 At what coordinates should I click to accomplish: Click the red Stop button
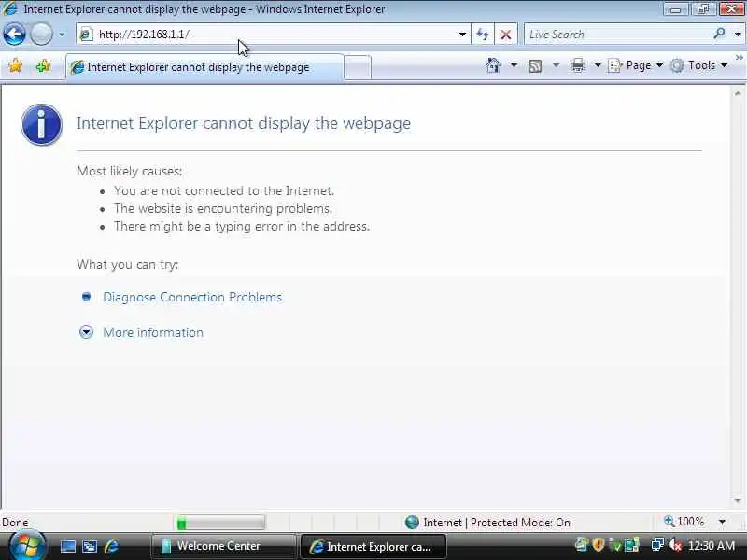tap(506, 35)
